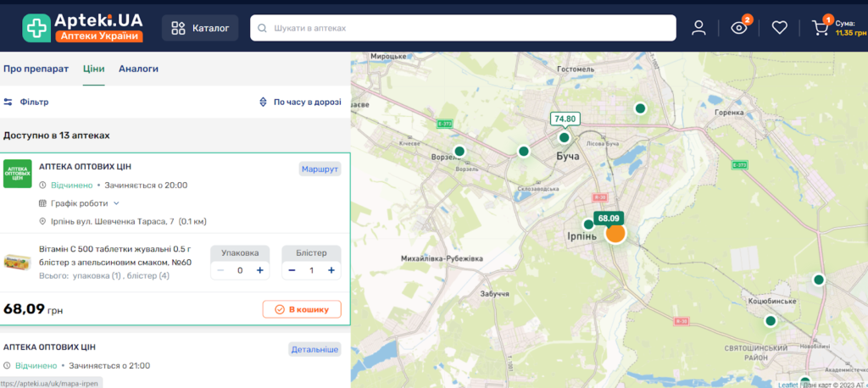Click the green pin in Коцюбинське

point(770,320)
